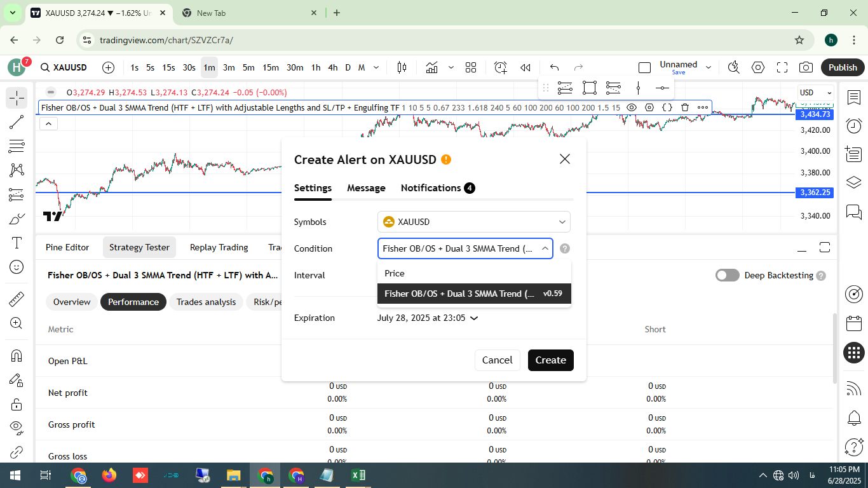
Task: Open the emoji icons tool
Action: pyautogui.click(x=17, y=267)
